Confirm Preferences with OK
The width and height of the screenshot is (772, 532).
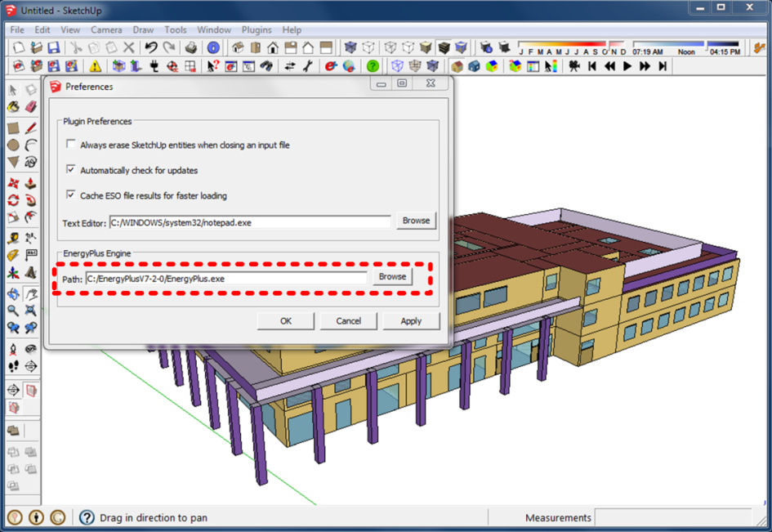point(286,321)
